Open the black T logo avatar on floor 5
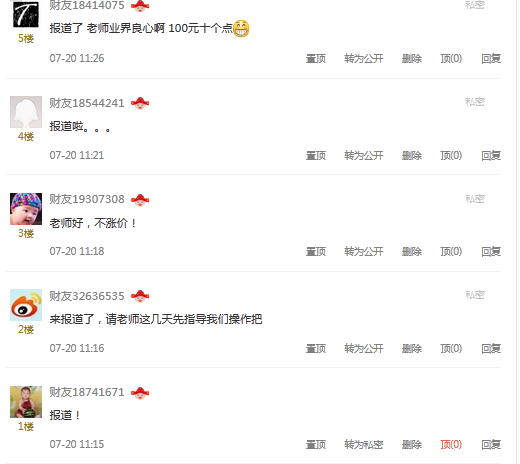This screenshot has width=520, height=464. pyautogui.click(x=26, y=14)
